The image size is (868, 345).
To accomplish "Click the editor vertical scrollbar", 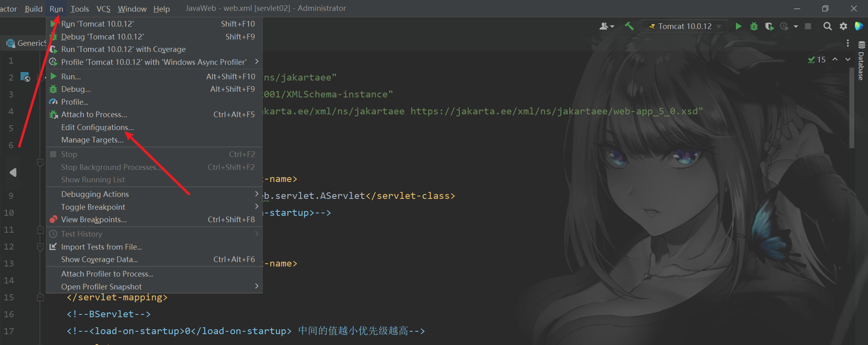I will tap(852, 108).
